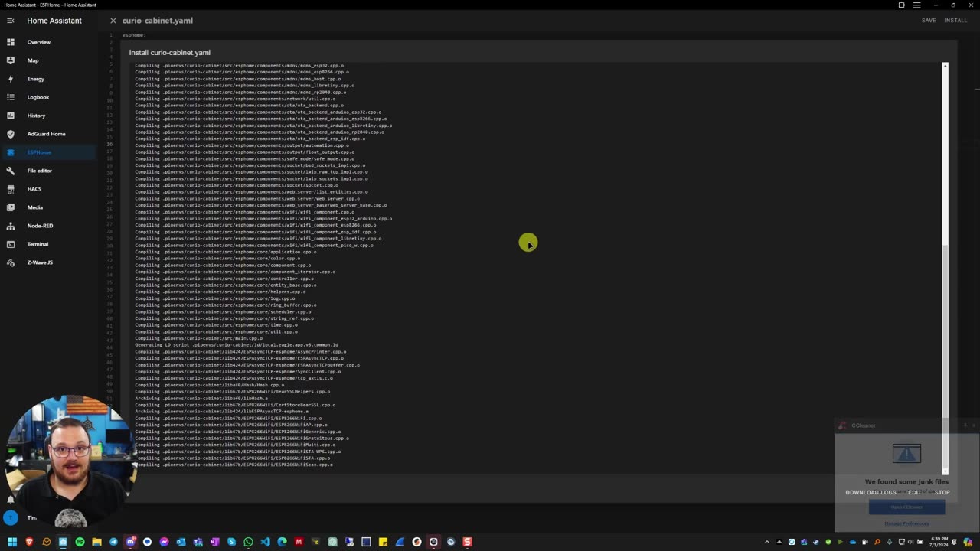Launch Brave browser from the taskbar
Image resolution: width=980 pixels, height=551 pixels.
click(29, 542)
